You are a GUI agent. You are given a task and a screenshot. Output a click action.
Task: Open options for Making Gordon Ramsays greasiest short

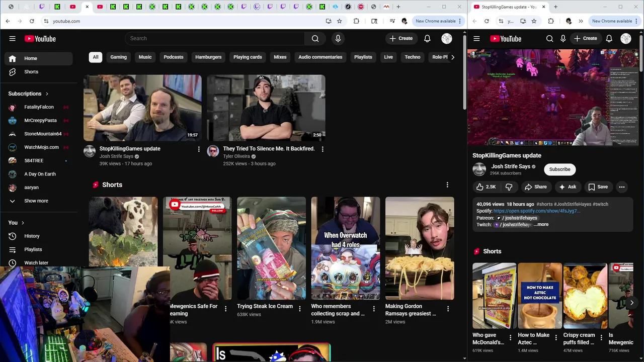click(x=448, y=309)
